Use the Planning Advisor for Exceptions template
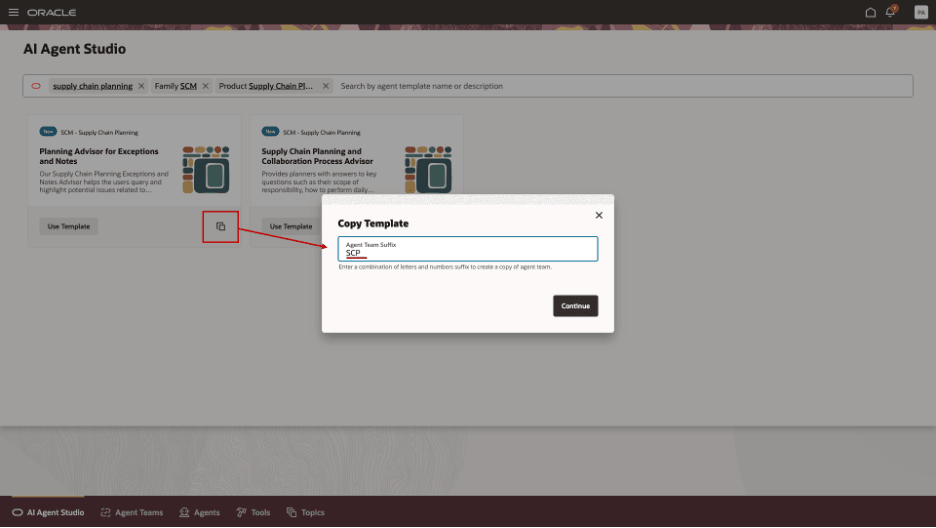The width and height of the screenshot is (936, 528). [x=69, y=226]
